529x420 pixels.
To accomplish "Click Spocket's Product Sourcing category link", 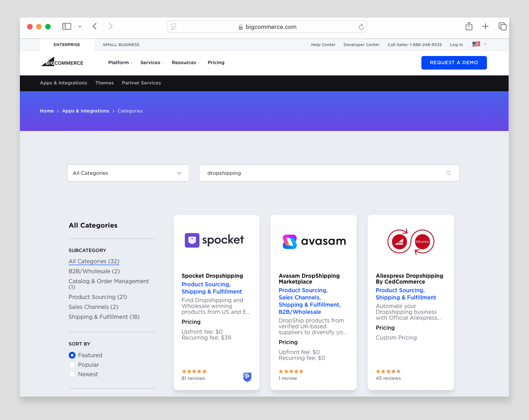I will click(206, 285).
